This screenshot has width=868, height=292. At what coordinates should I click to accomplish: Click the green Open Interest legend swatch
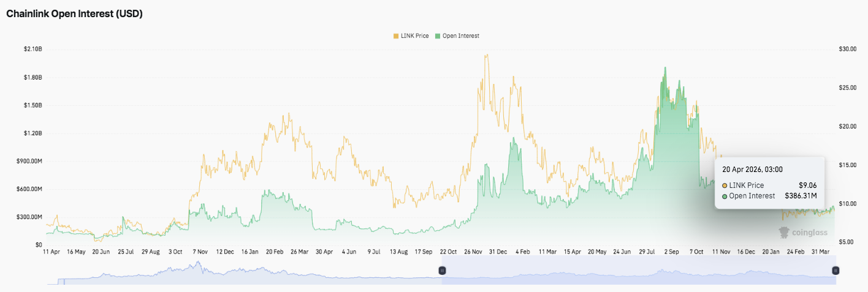coord(437,36)
